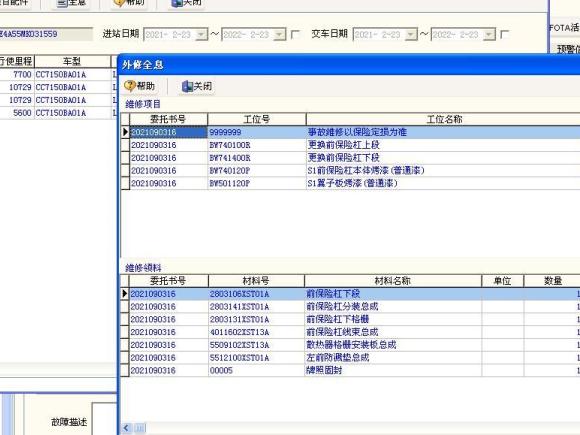Click the 关闭 button in background window toolbar
580x435 pixels.
(x=187, y=3)
